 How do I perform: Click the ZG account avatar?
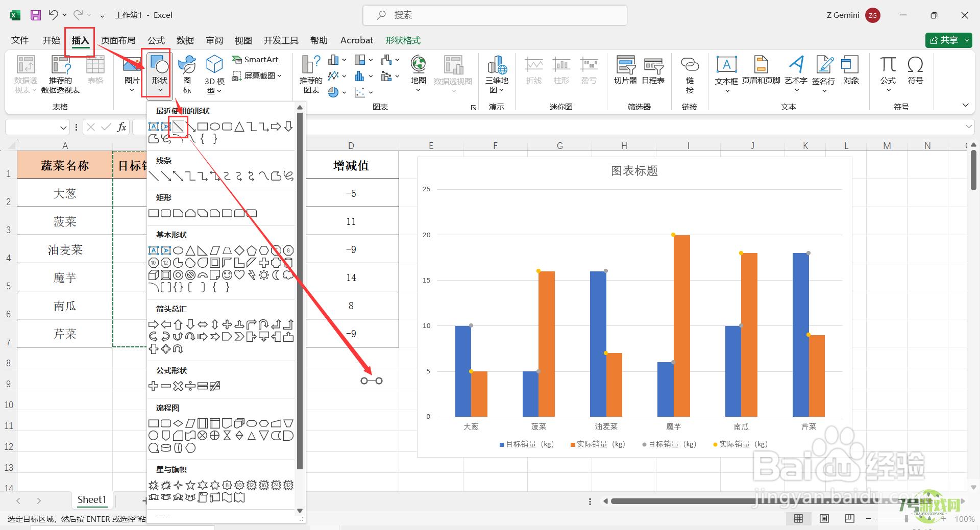click(873, 15)
